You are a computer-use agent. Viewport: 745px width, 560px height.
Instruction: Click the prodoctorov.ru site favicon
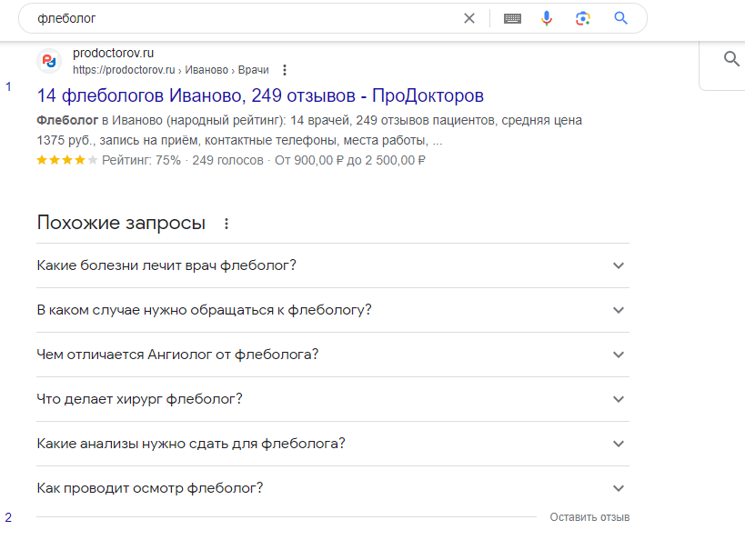click(48, 61)
